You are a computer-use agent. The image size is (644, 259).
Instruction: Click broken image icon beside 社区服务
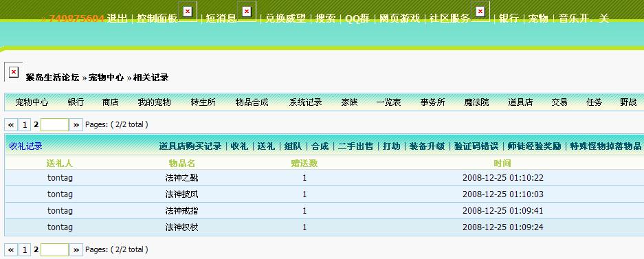pyautogui.click(x=480, y=12)
